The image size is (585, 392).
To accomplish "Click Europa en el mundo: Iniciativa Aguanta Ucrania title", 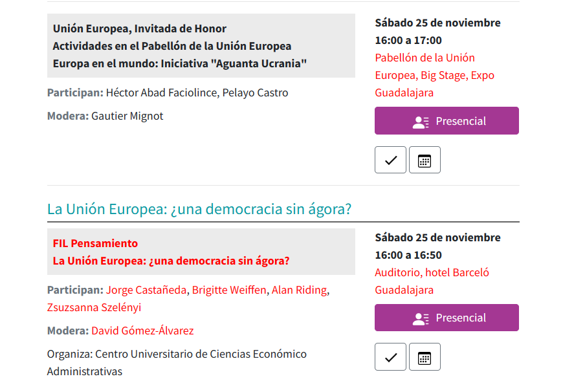I will tap(179, 63).
